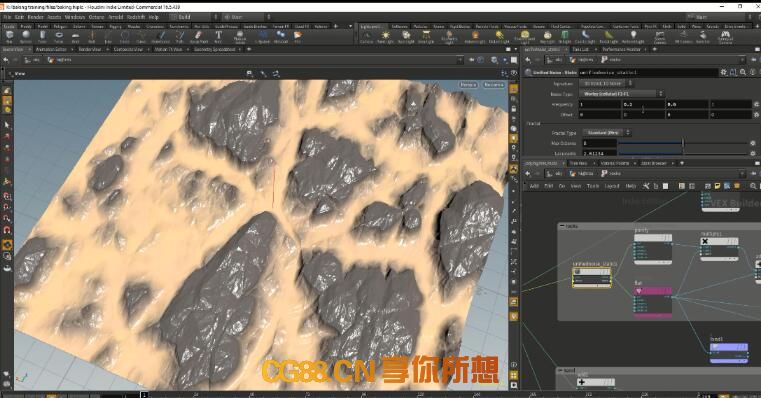This screenshot has width=761, height=398.
Task: Open the Render menu
Action: coord(35,17)
